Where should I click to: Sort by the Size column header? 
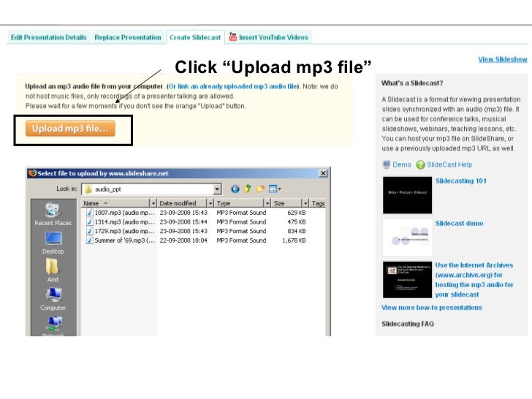(287, 203)
